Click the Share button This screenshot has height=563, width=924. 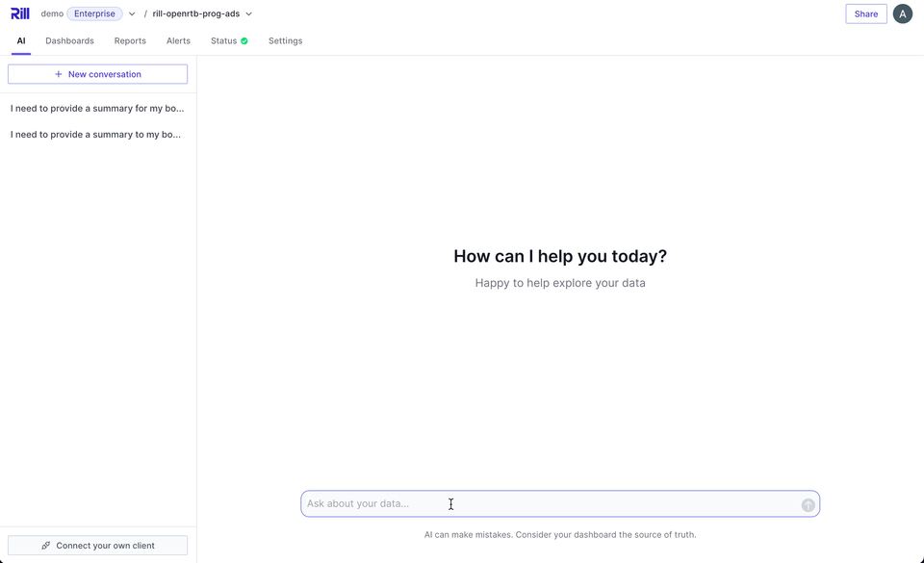click(865, 14)
